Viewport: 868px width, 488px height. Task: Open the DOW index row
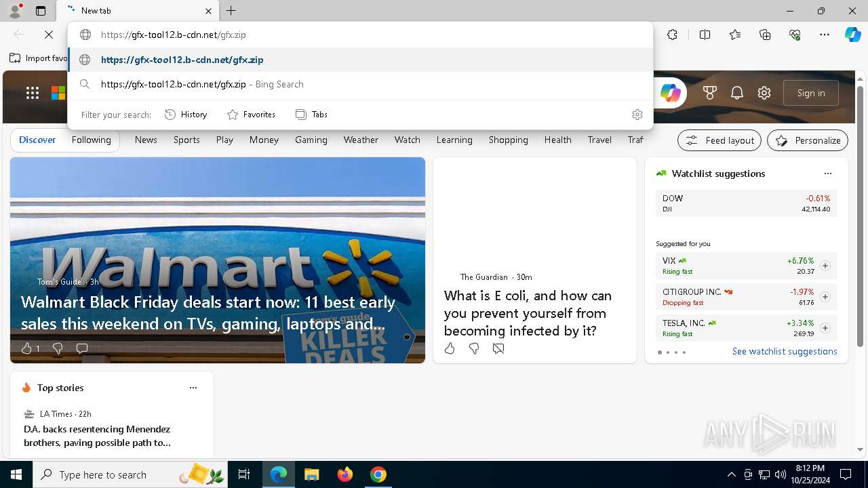click(746, 203)
